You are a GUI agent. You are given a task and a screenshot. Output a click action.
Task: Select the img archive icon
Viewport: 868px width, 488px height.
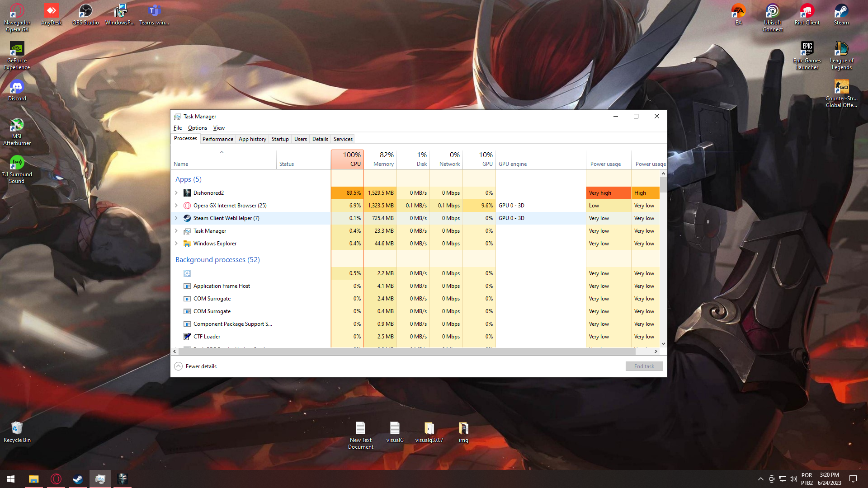click(x=463, y=432)
